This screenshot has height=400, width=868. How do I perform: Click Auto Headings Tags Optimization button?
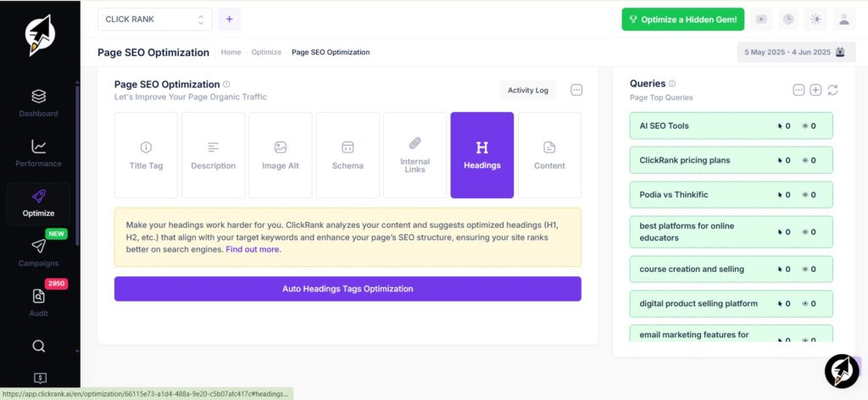[x=348, y=289]
